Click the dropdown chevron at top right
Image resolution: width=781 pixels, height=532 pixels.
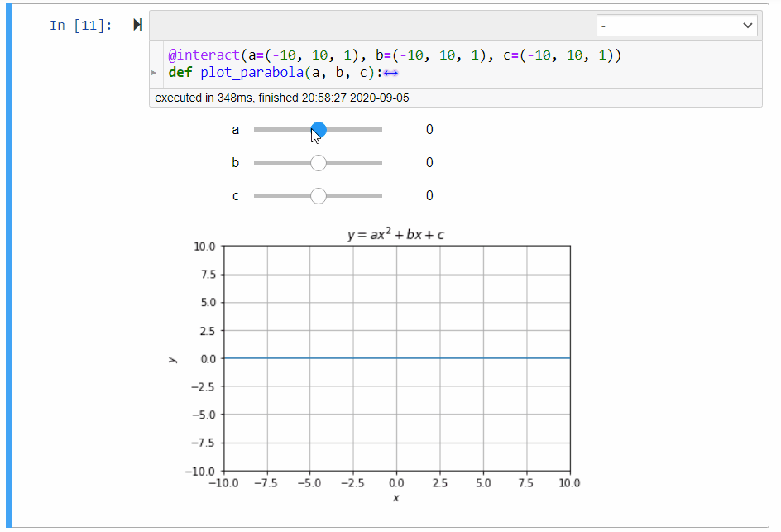[748, 25]
